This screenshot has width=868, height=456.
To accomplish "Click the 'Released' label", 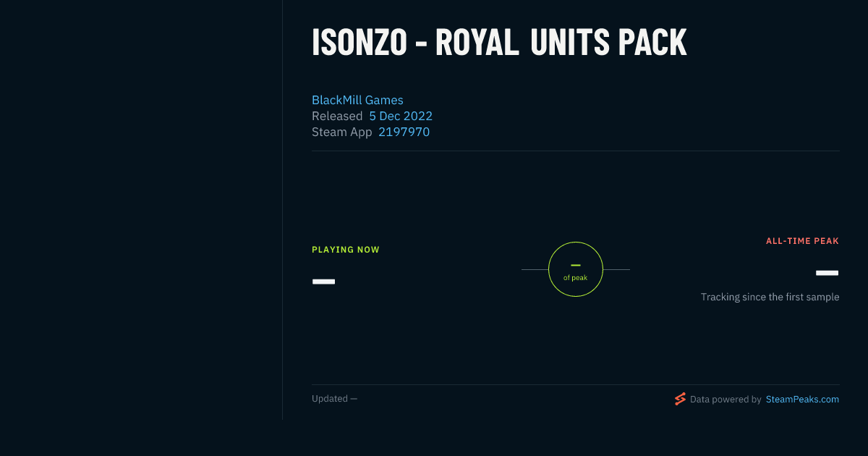I will click(337, 116).
